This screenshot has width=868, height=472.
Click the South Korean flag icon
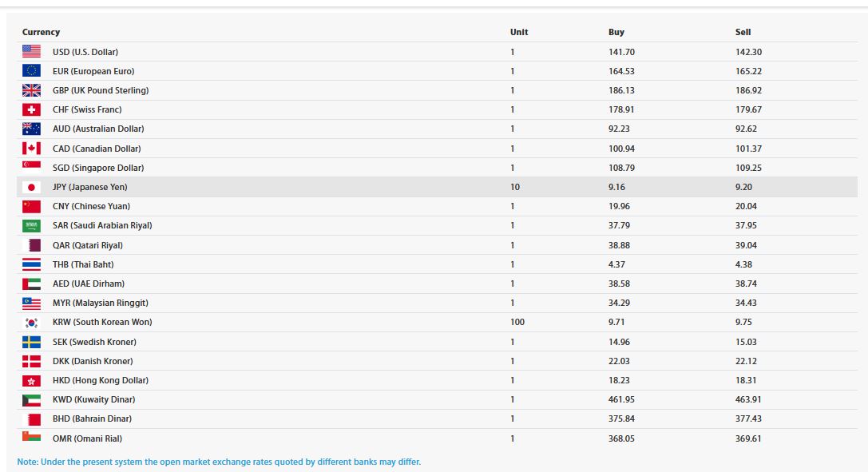[x=31, y=323]
